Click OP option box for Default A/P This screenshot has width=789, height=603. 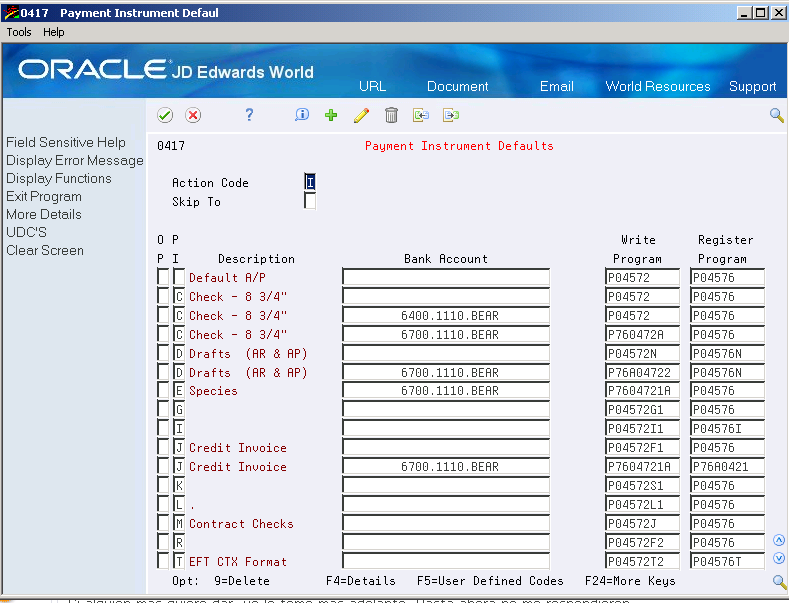tap(163, 277)
